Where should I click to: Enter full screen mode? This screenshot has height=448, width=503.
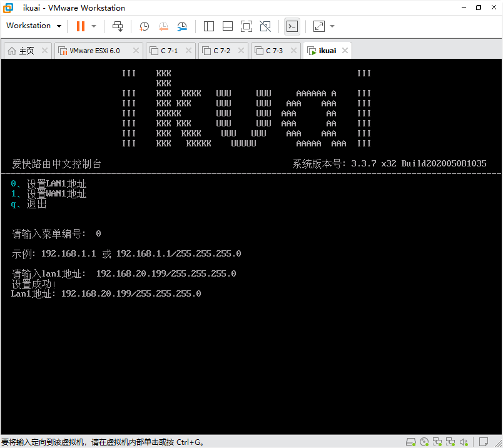pos(246,26)
